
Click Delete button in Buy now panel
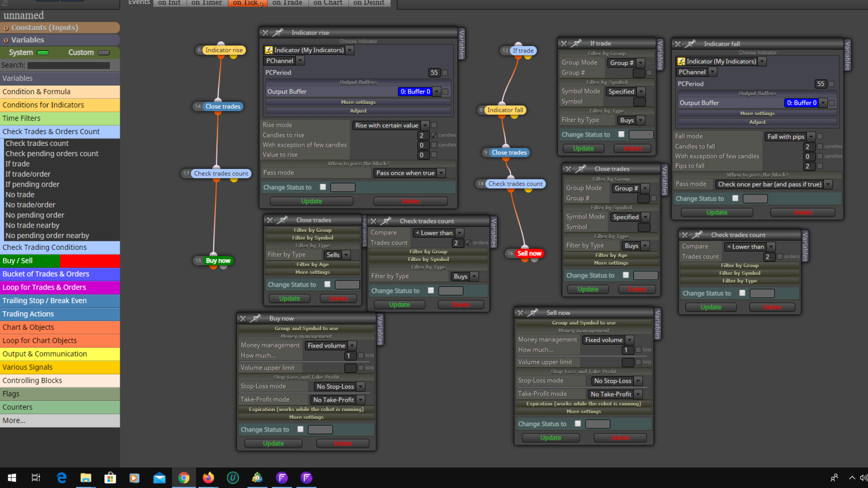(x=343, y=444)
